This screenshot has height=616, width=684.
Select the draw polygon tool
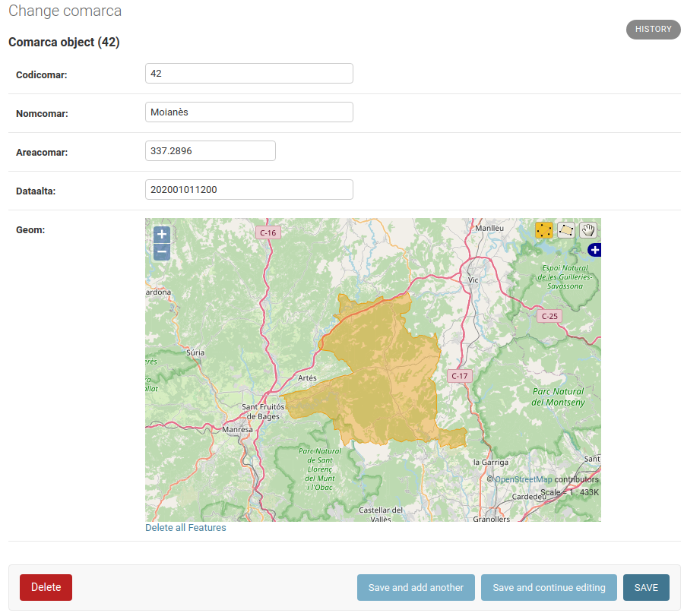tap(565, 230)
